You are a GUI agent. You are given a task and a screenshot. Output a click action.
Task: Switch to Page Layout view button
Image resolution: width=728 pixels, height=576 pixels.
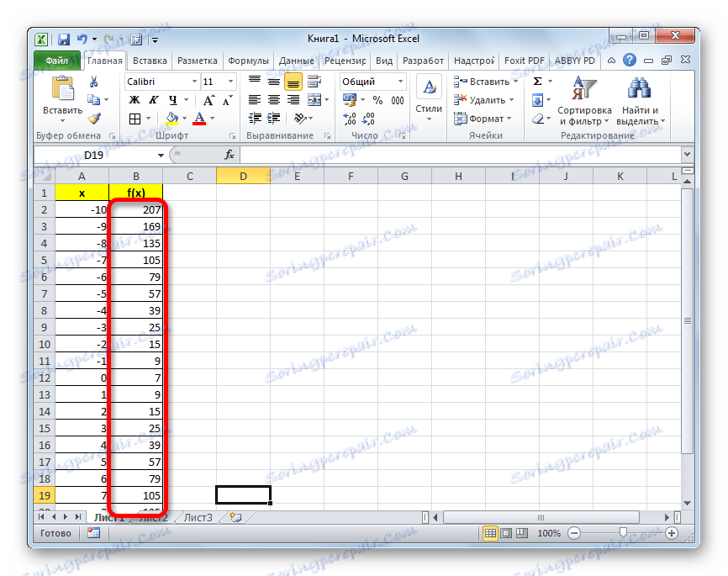(x=506, y=533)
